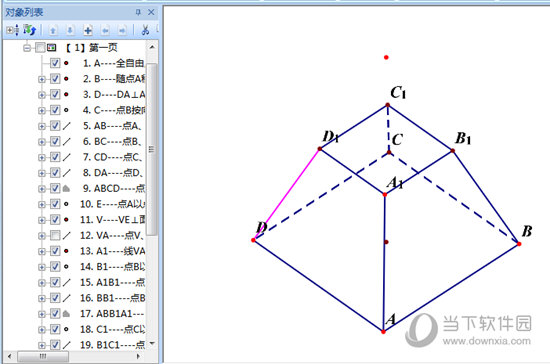Select the red apex point above C1
This screenshot has width=550, height=364.
[386, 57]
